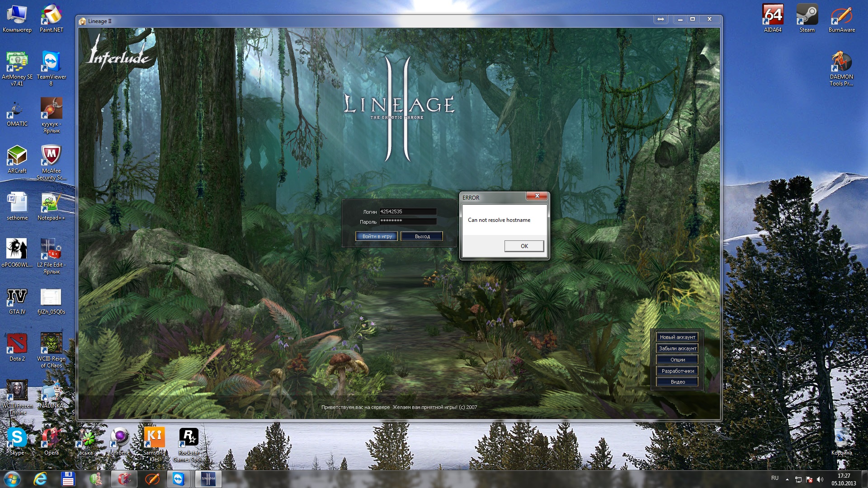The width and height of the screenshot is (868, 488).
Task: Select the L2 File Edit shortcut icon
Action: pos(52,257)
